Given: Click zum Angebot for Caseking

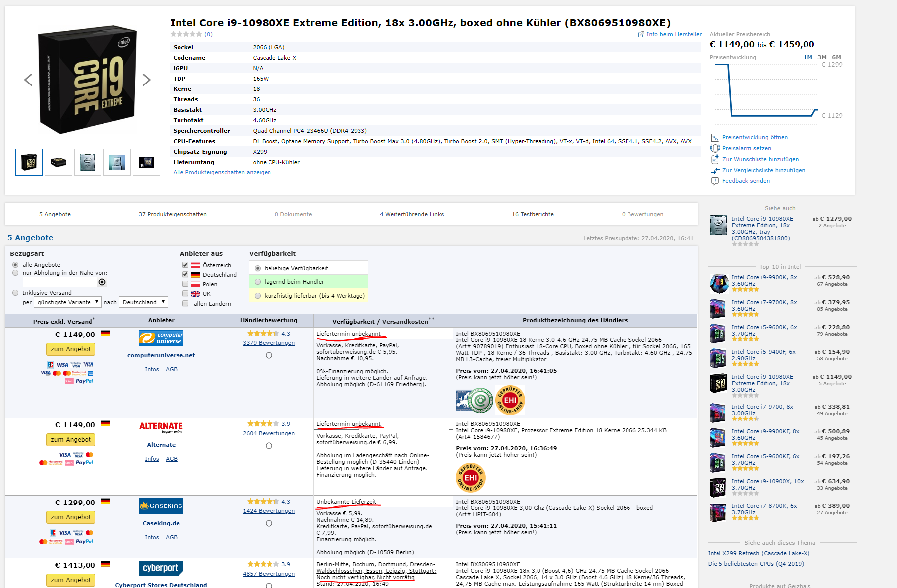Looking at the screenshot, I should 71,517.
